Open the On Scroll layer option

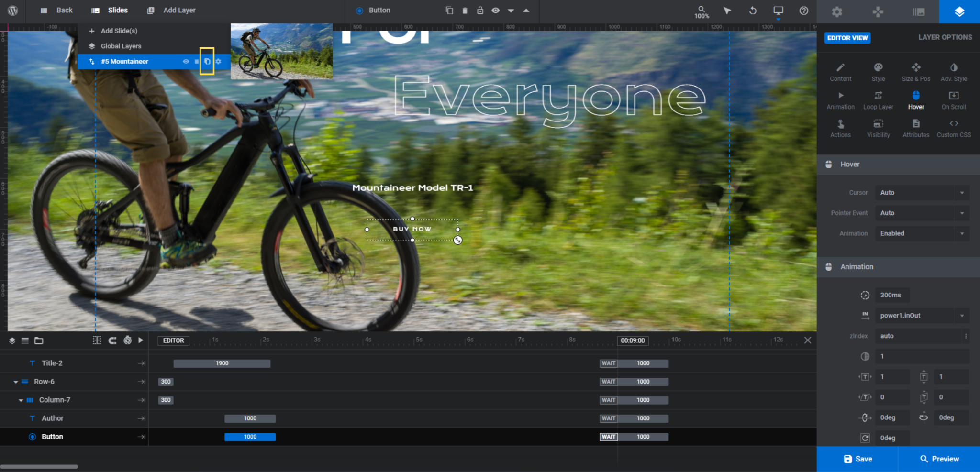coord(954,100)
